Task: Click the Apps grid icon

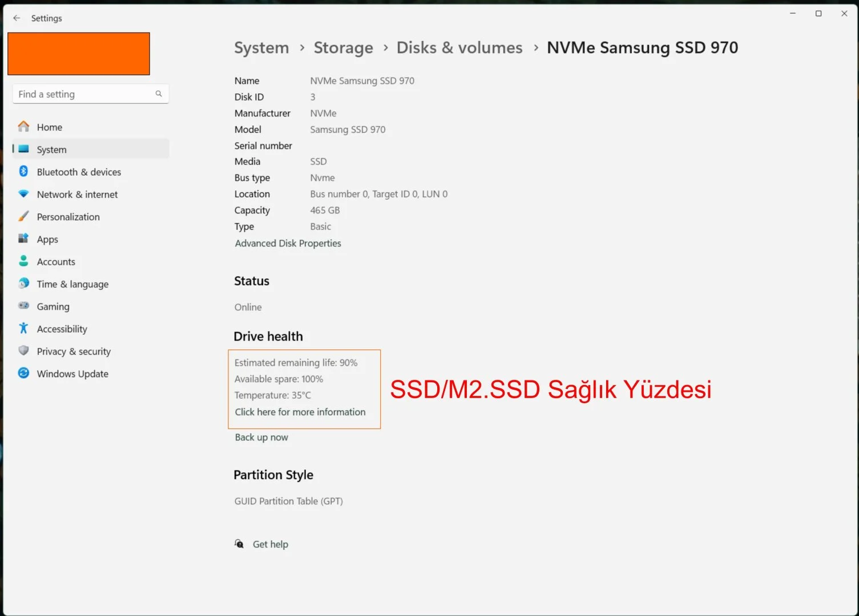Action: pos(23,238)
